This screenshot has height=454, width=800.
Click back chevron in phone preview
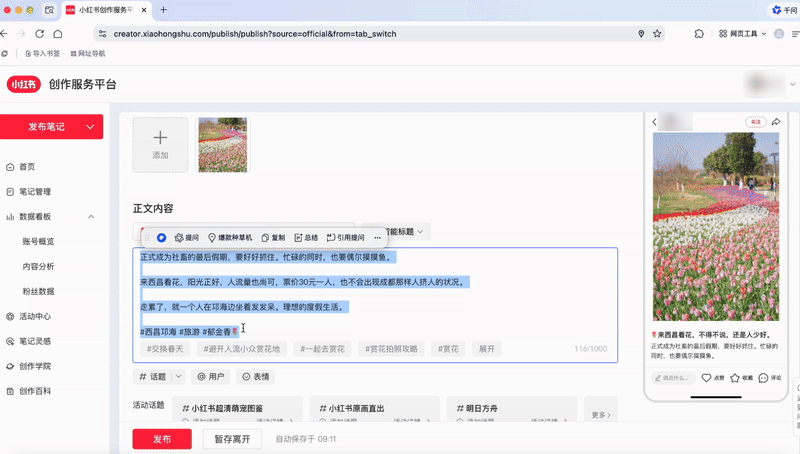click(655, 122)
